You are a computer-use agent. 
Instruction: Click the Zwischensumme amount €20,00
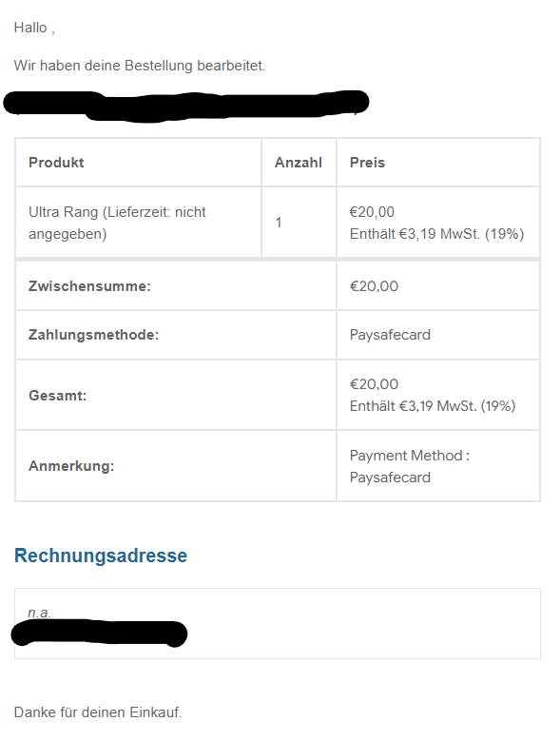[x=374, y=286]
